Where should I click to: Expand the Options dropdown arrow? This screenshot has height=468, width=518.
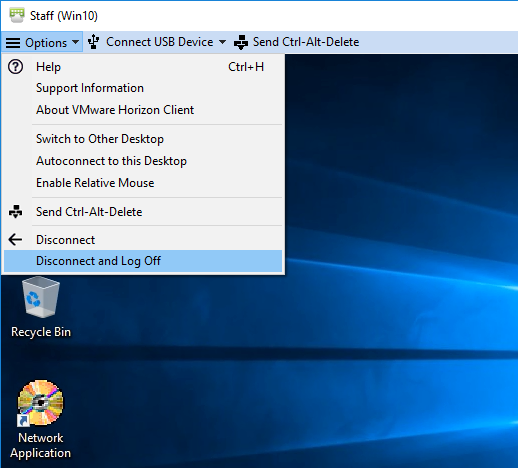click(76, 42)
